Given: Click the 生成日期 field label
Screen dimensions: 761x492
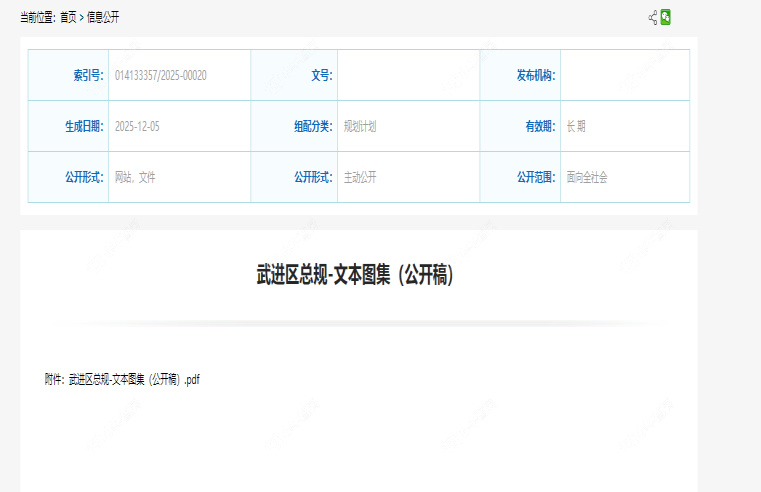Looking at the screenshot, I should [84, 126].
